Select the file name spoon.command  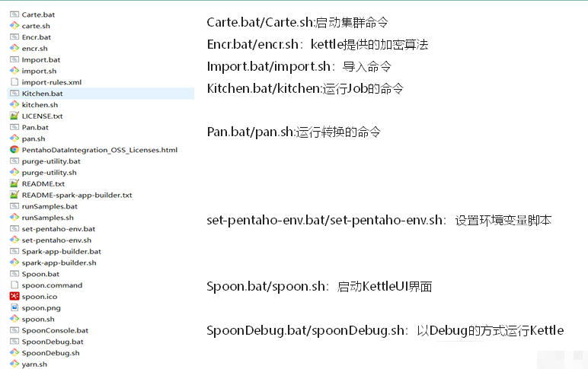pyautogui.click(x=52, y=285)
